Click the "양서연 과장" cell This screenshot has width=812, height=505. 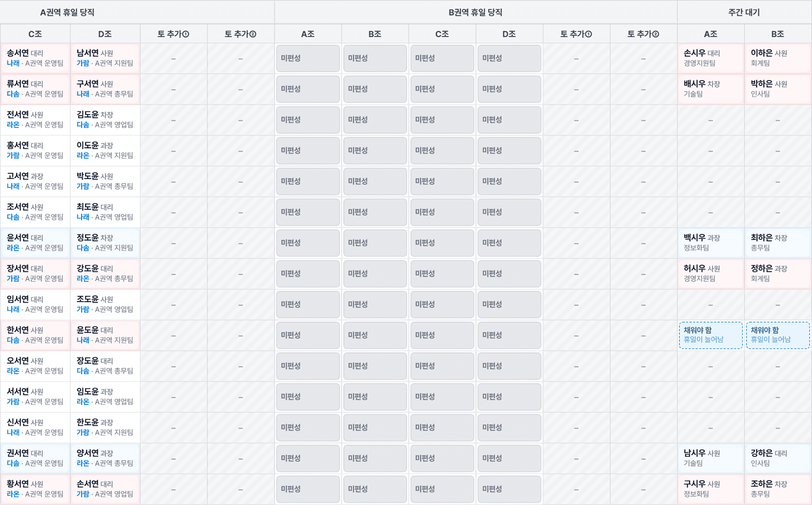(x=105, y=458)
